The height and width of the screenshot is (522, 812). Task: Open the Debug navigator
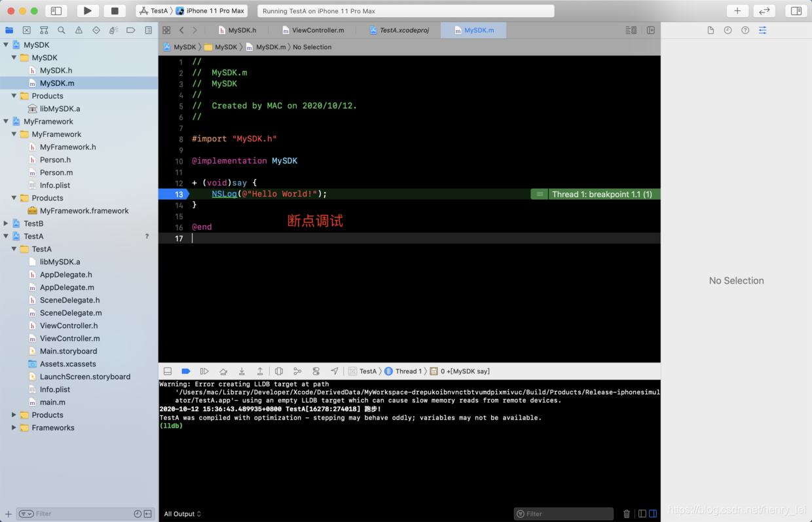tap(113, 30)
